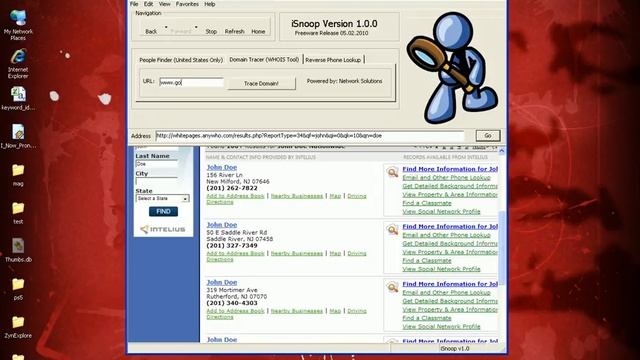The height and width of the screenshot is (360, 640).
Task: Click Powered by: Network Solutions label
Action: coord(344,81)
